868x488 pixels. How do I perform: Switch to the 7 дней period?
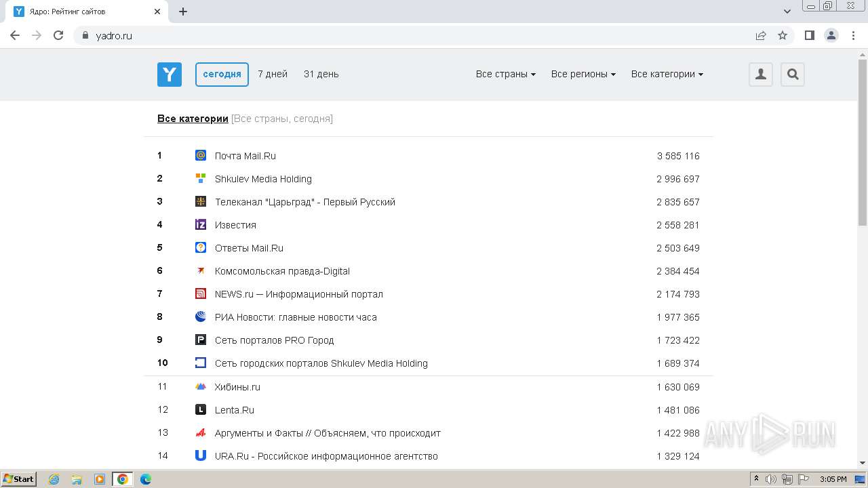coord(273,74)
